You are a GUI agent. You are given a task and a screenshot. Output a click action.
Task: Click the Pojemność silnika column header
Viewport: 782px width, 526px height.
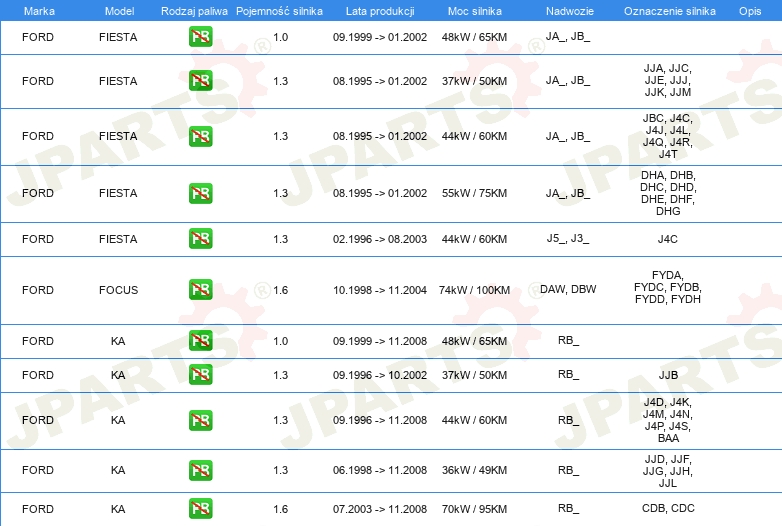[279, 11]
